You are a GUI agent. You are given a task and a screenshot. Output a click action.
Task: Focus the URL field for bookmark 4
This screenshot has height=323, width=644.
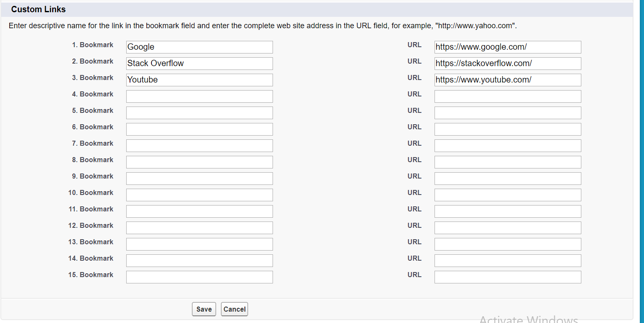508,96
